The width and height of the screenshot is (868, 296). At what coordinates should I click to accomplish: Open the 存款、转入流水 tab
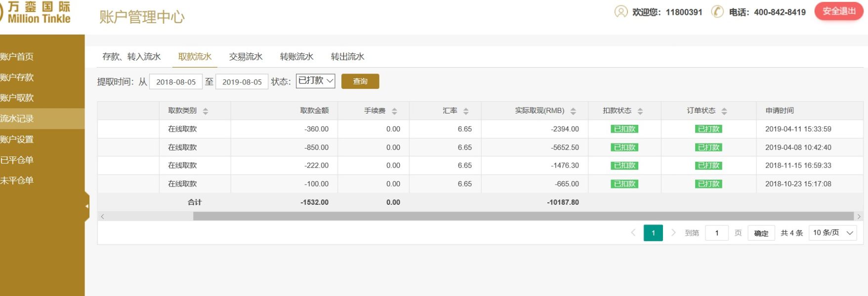(x=131, y=57)
